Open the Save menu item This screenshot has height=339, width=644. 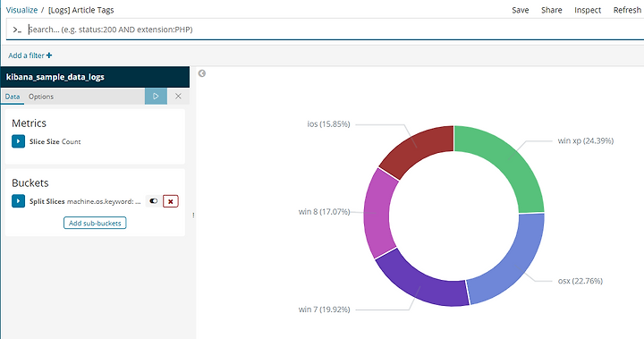pyautogui.click(x=520, y=10)
